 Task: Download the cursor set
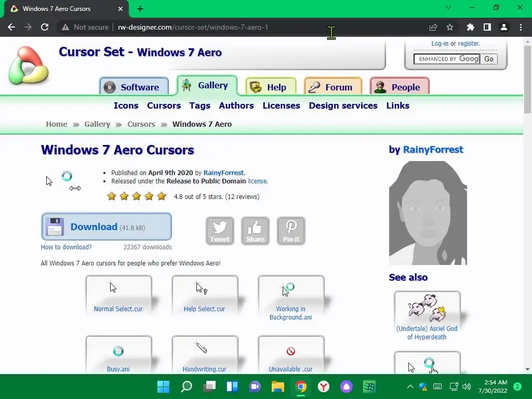(x=106, y=227)
